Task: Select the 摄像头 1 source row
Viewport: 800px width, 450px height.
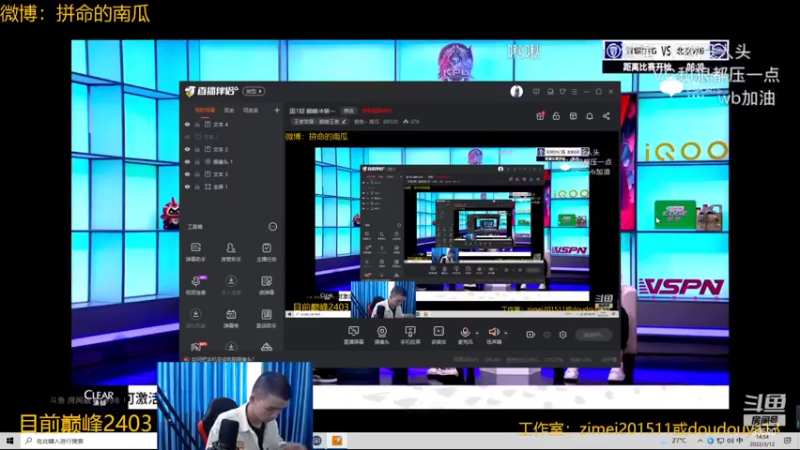Action: [x=232, y=162]
